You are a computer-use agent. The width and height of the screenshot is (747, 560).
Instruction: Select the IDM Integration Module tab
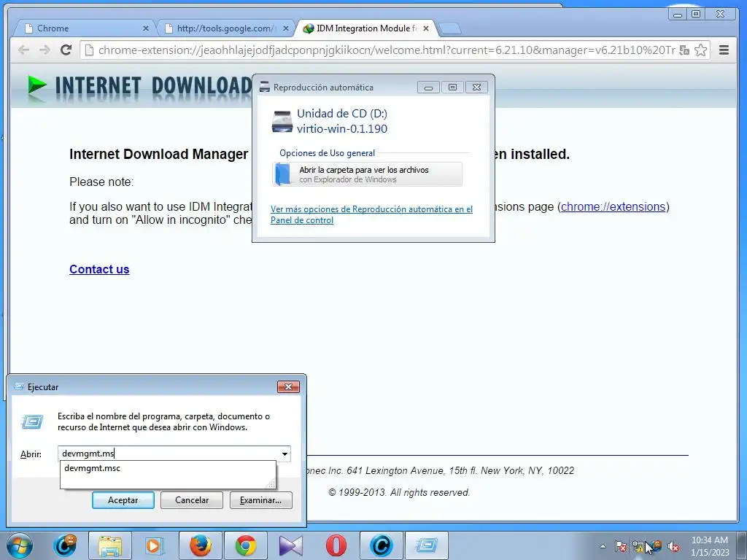[366, 28]
